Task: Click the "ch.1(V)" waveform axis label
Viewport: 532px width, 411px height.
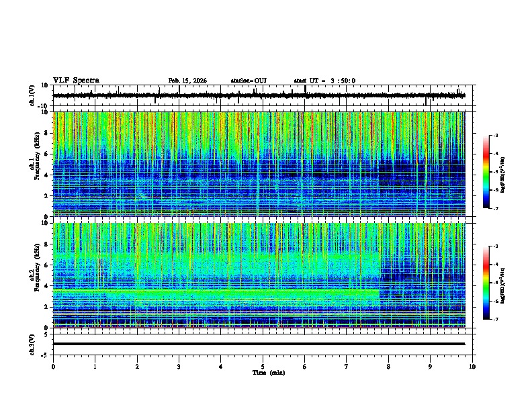Action: coord(32,95)
